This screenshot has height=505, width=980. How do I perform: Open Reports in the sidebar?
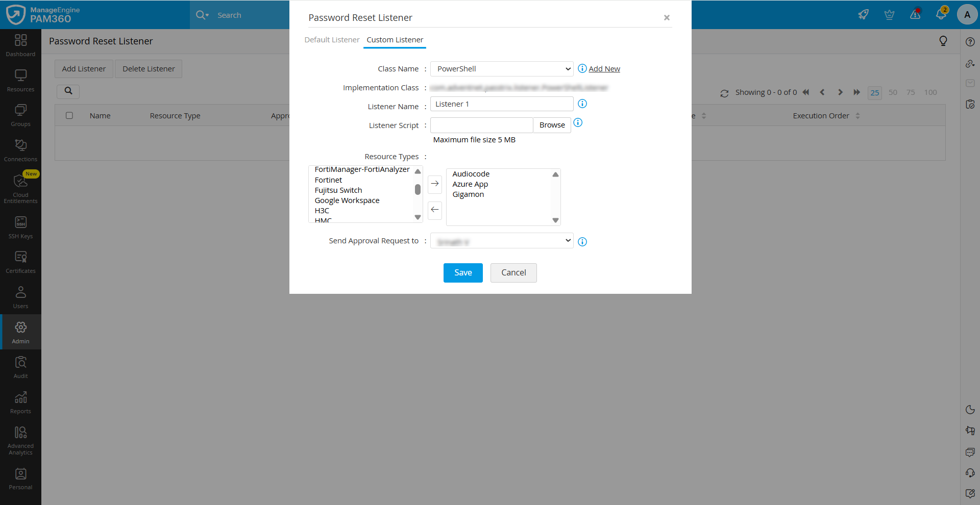pos(20,402)
